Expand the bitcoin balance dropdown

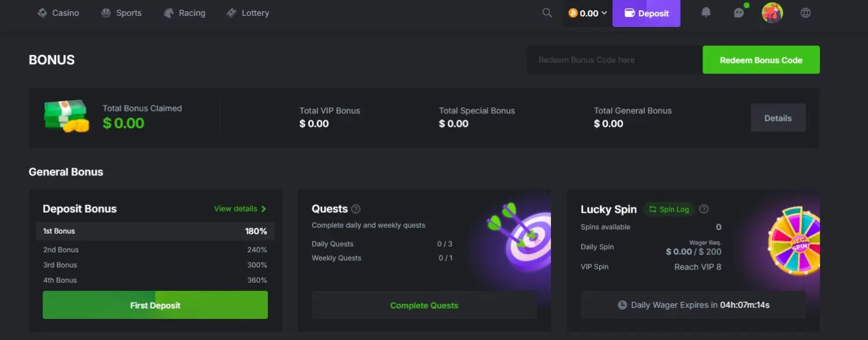[588, 13]
